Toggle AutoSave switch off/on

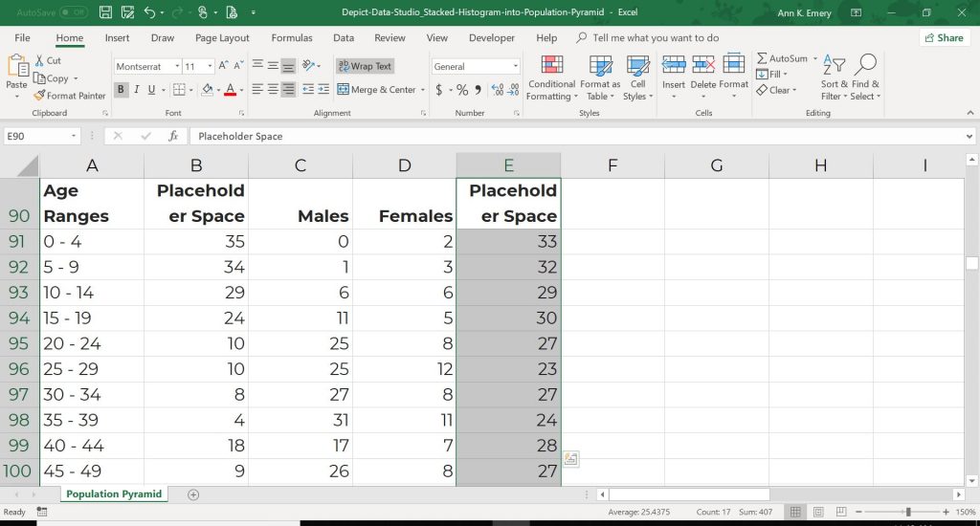pos(73,11)
